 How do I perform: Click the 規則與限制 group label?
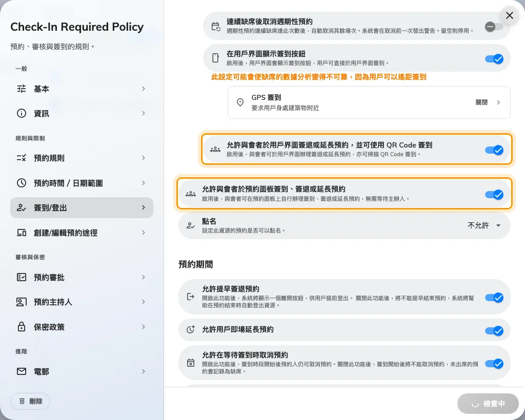click(x=30, y=138)
